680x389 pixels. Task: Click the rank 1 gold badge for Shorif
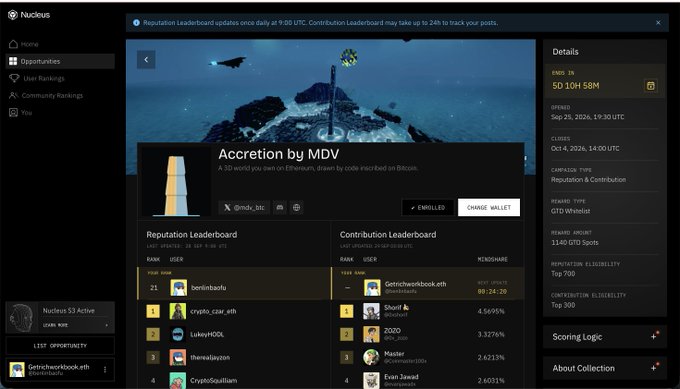pos(346,311)
